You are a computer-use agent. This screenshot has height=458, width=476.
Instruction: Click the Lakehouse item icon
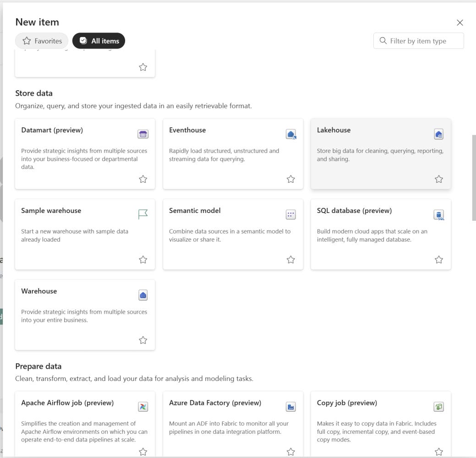point(438,134)
